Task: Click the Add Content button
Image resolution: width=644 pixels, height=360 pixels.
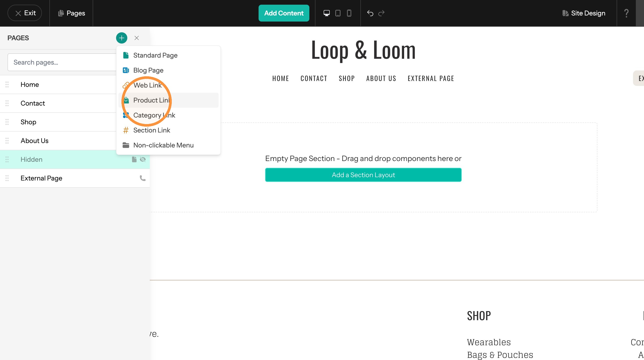Action: tap(284, 13)
